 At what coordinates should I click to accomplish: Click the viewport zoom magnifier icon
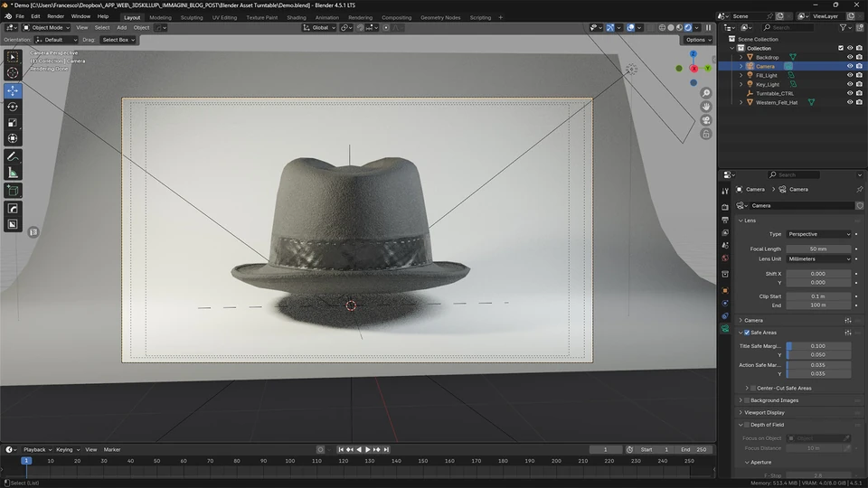click(706, 93)
